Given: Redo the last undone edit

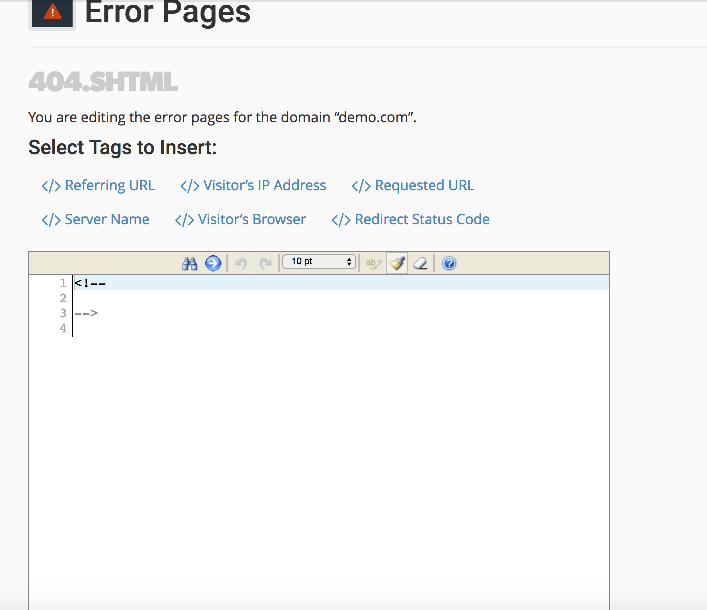Looking at the screenshot, I should (265, 263).
